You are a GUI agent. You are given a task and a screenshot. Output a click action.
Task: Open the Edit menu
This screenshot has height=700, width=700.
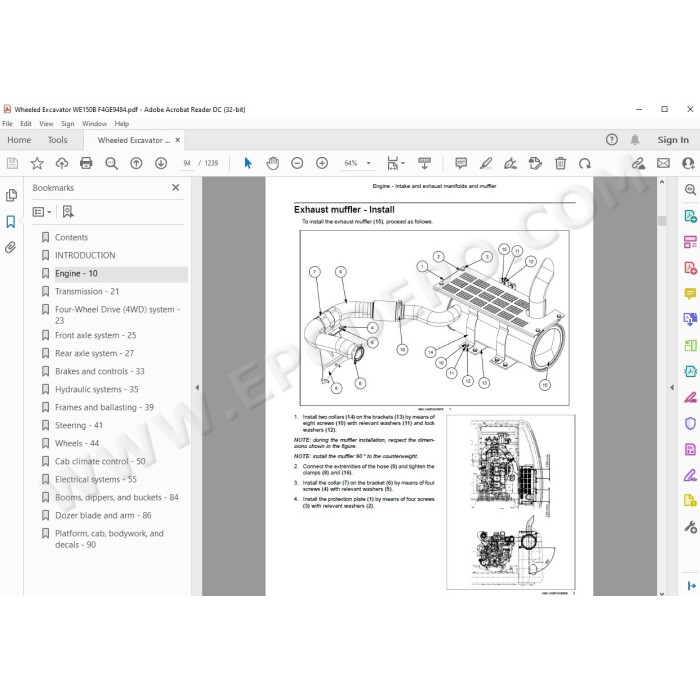pos(26,124)
